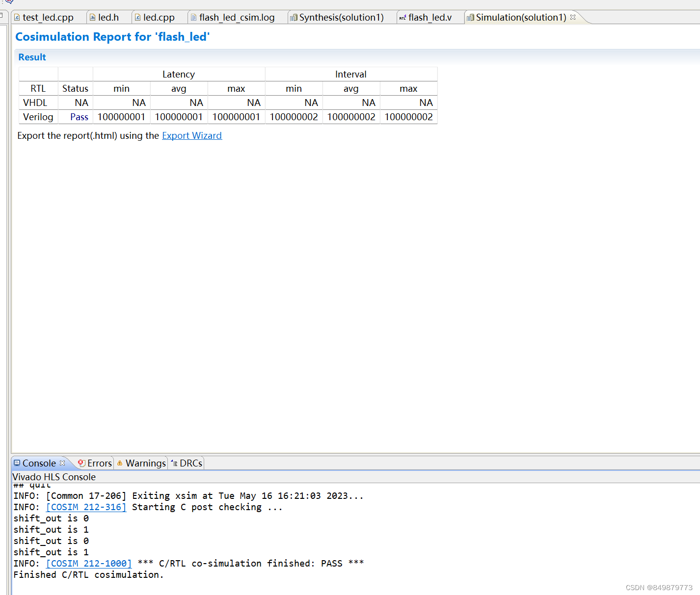Screen dimensions: 700x595
Task: Click the Status column header
Action: point(75,89)
